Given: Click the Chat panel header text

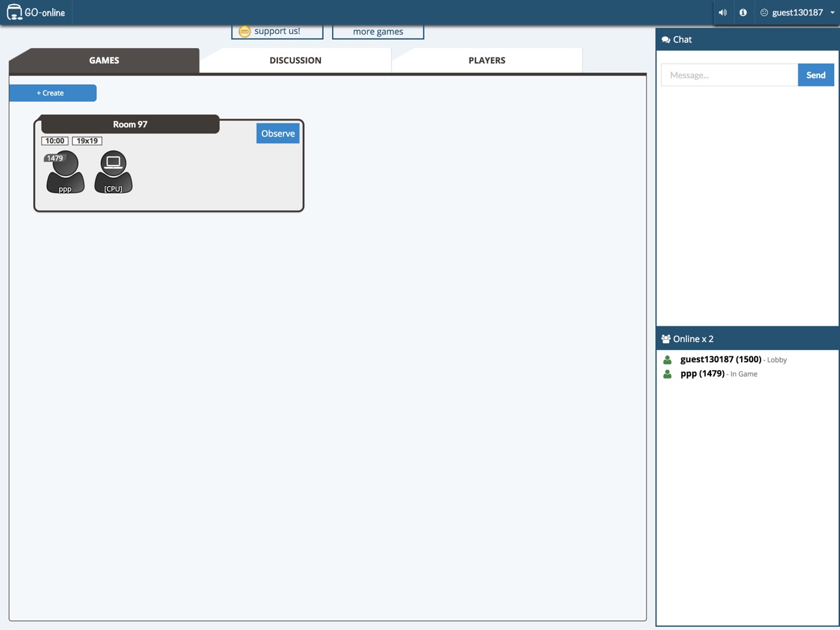Looking at the screenshot, I should [682, 40].
